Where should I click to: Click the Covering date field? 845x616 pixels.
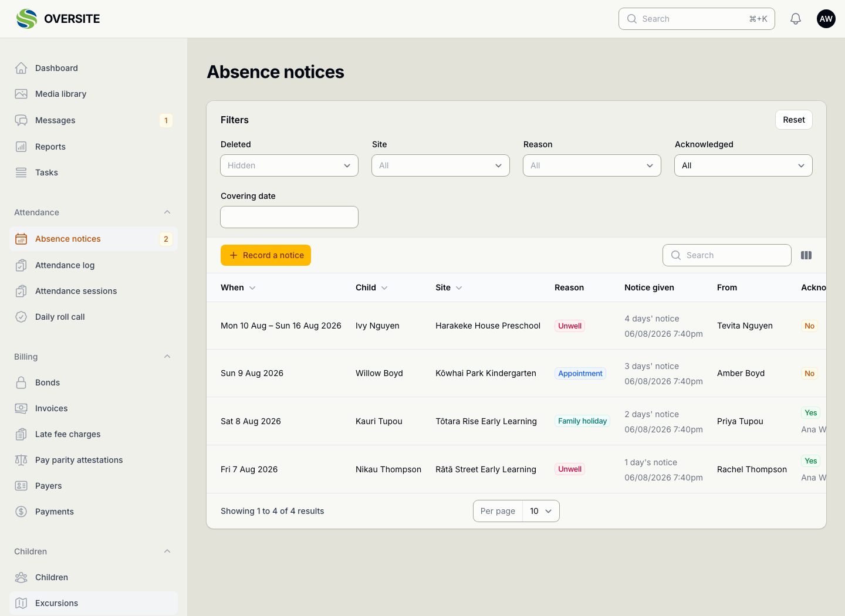pos(289,217)
